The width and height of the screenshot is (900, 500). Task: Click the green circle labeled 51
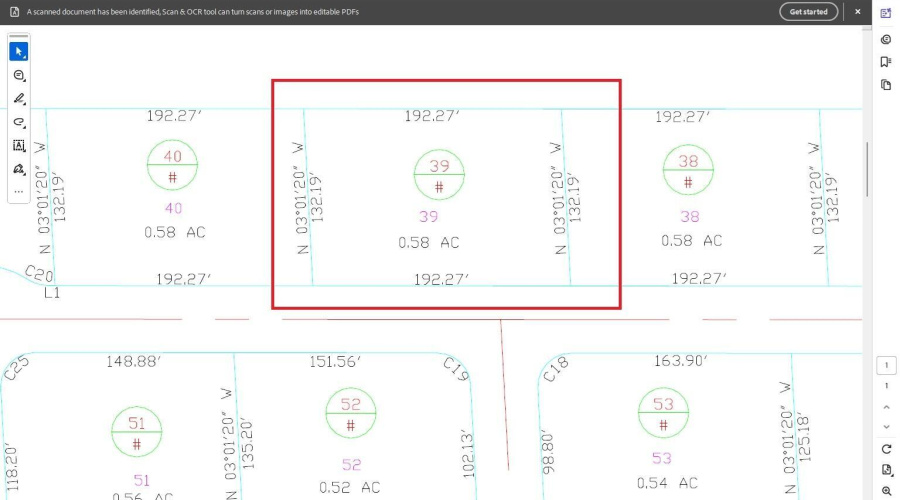(136, 432)
